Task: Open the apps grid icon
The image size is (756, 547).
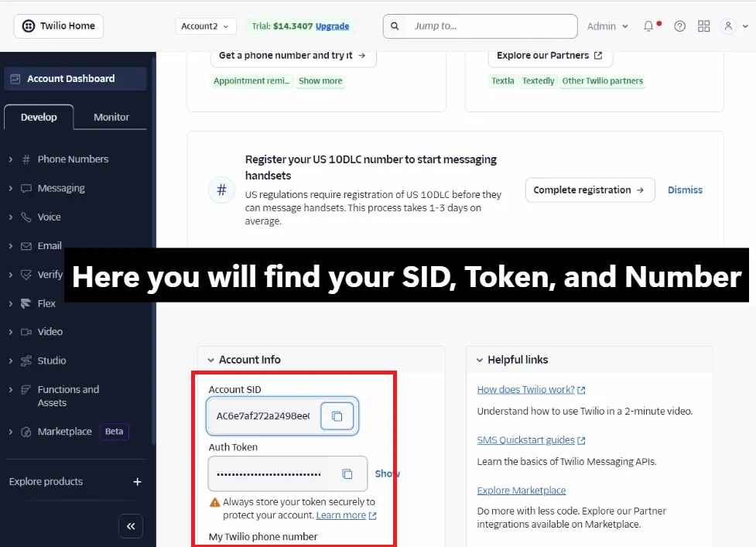Action: [703, 26]
